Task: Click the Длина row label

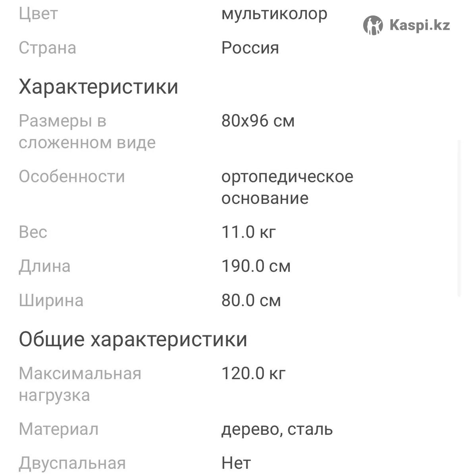Action: (44, 266)
